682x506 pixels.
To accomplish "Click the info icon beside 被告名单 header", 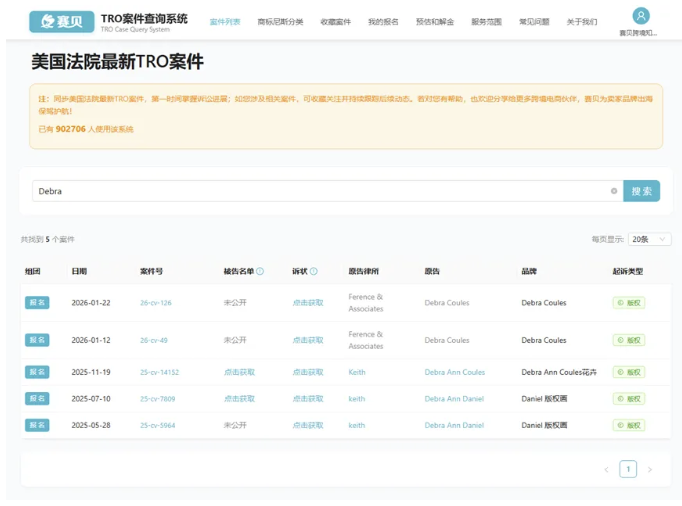I will [x=261, y=271].
